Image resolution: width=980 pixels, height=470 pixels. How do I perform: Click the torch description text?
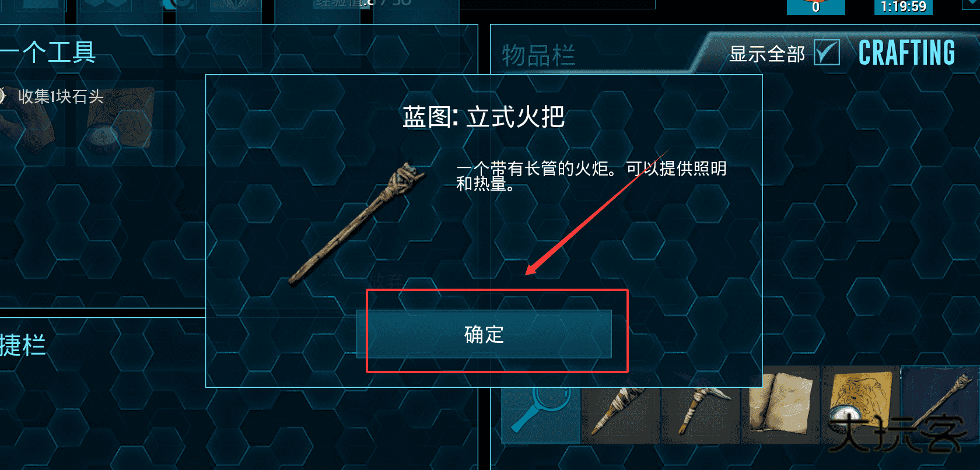pos(591,176)
